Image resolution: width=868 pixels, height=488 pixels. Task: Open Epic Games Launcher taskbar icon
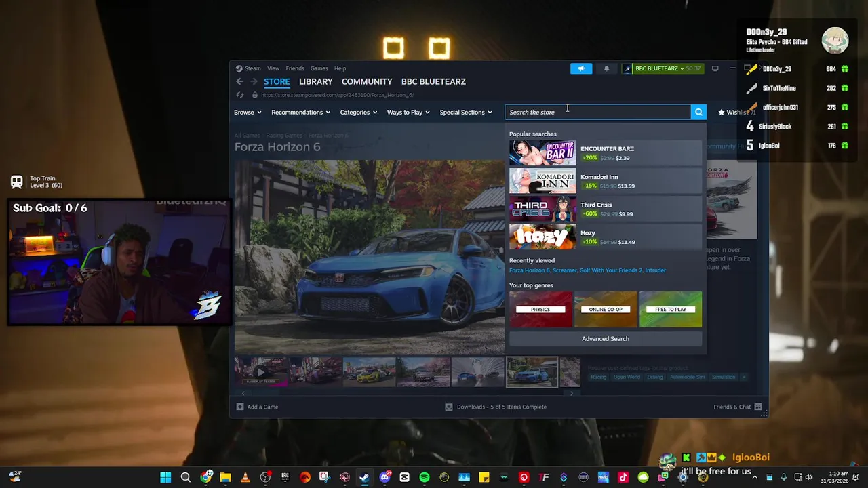click(x=285, y=477)
